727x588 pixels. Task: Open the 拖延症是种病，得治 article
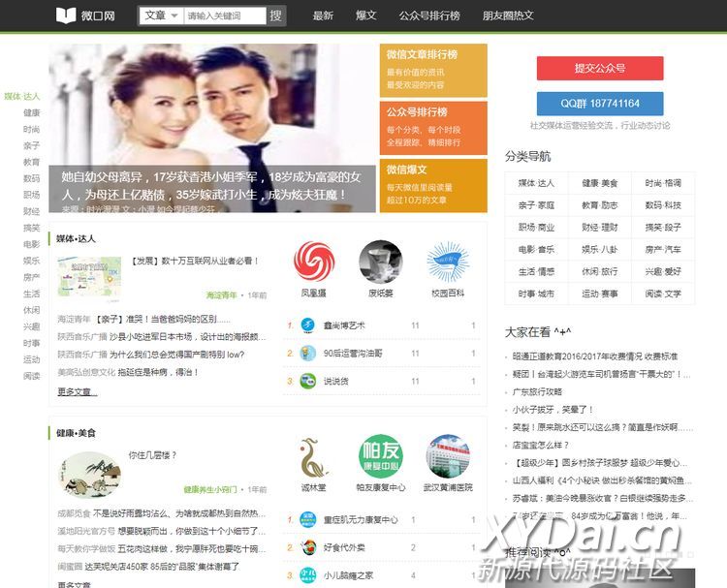158,372
